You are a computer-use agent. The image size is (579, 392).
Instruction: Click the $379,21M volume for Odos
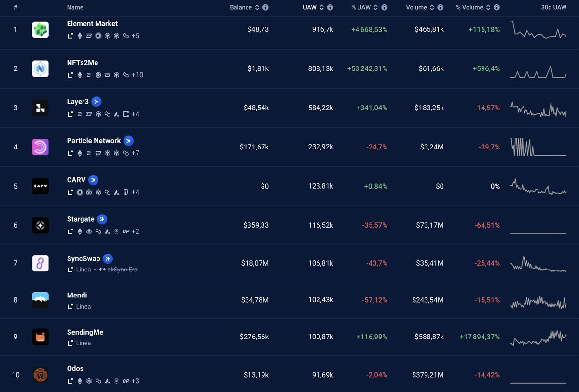pos(428,375)
